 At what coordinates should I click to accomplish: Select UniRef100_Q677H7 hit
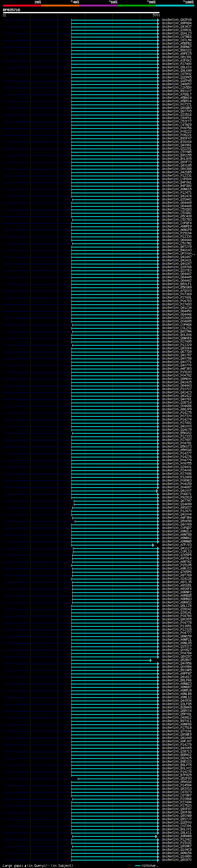pyautogui.click(x=177, y=501)
